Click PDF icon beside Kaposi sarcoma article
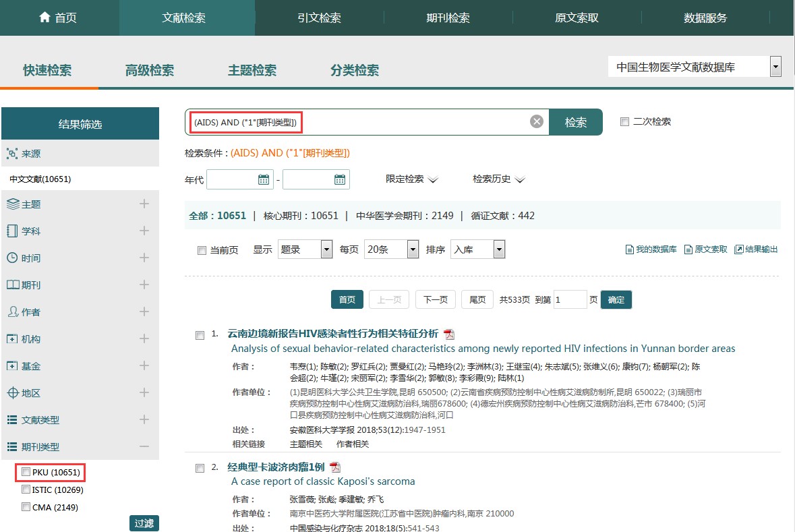Image resolution: width=795 pixels, height=532 pixels. point(335,467)
